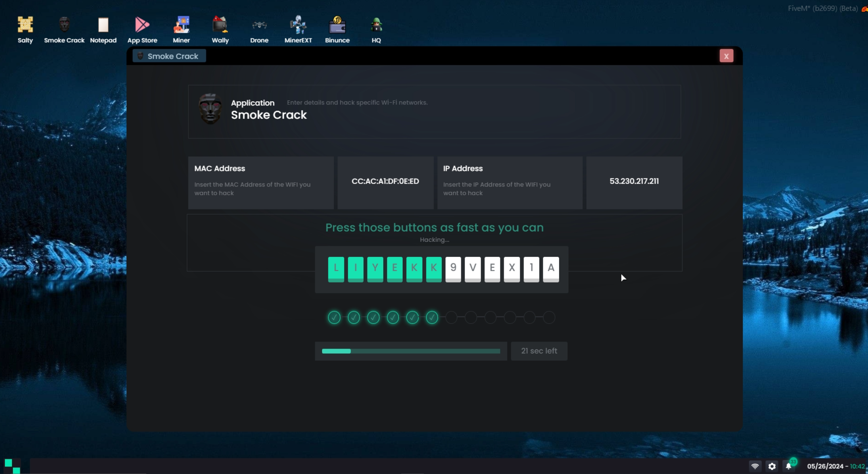Click the green L key tile
Viewport: 868px width, 474px height.
pos(336,269)
